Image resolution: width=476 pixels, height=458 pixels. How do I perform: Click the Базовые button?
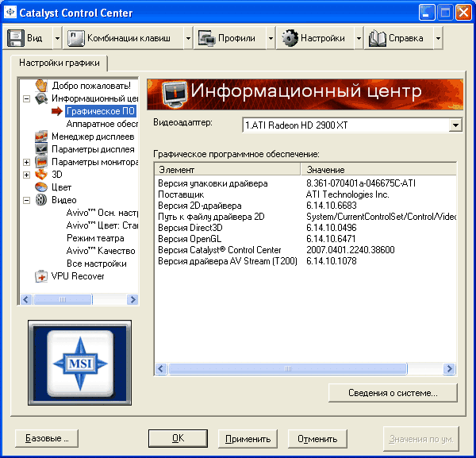pos(47,438)
